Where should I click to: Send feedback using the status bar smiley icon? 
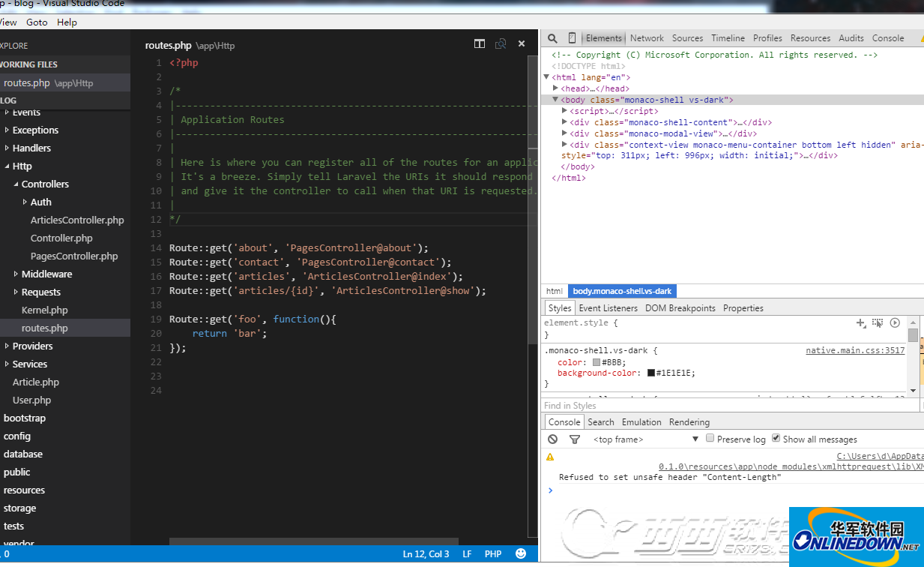521,553
